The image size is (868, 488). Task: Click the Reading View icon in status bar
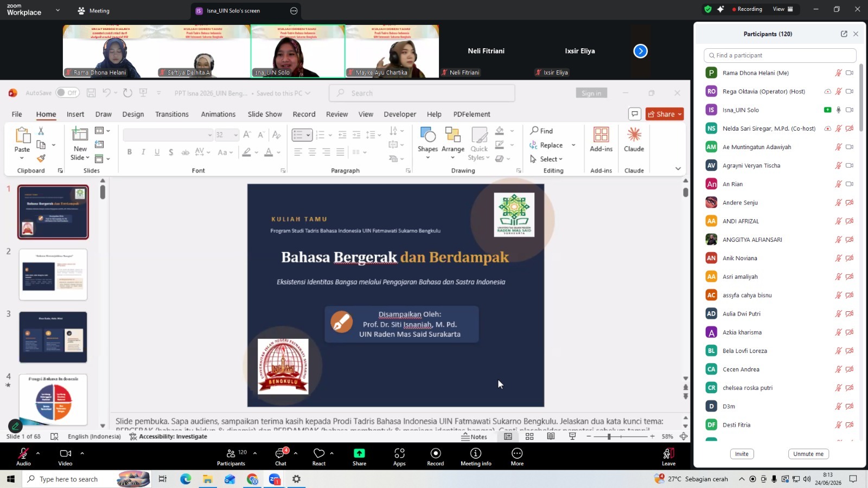tap(551, 436)
